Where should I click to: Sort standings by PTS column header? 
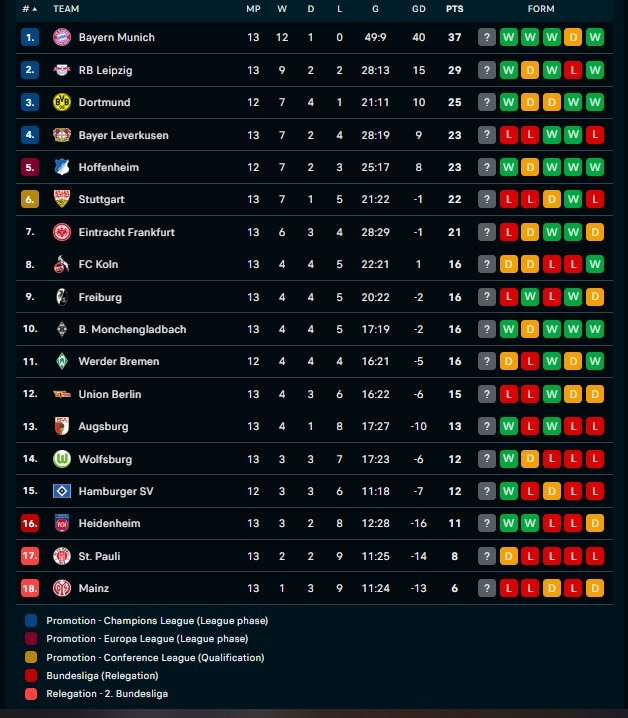pos(455,9)
